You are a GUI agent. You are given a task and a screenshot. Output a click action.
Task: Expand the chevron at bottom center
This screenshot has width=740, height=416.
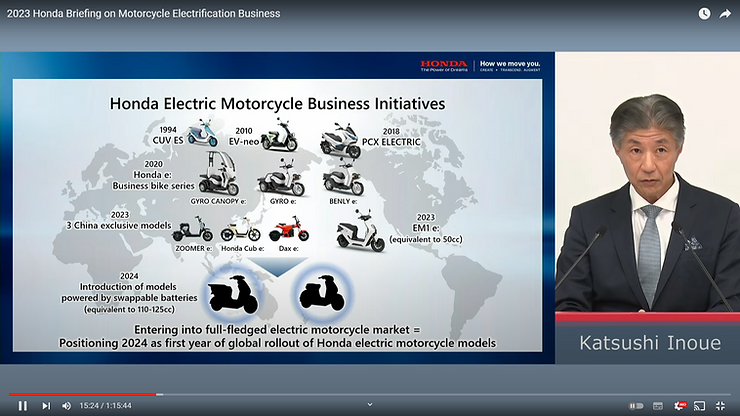click(x=370, y=405)
